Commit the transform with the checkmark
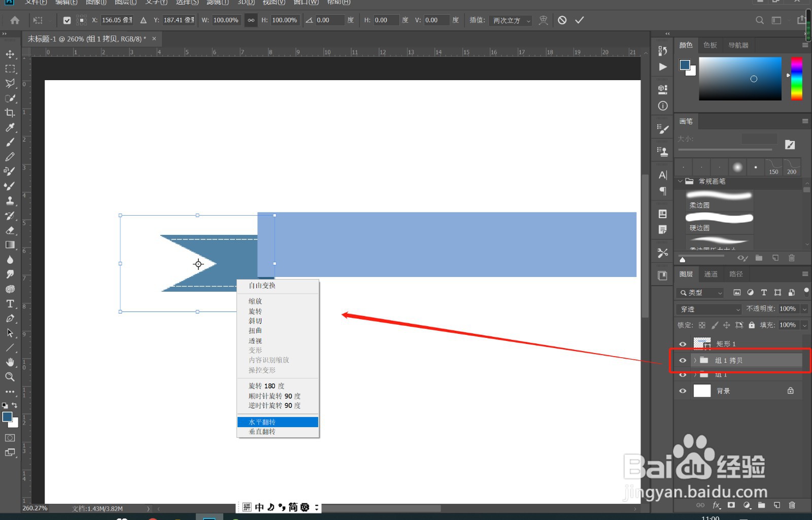Viewport: 812px width, 520px height. point(580,20)
